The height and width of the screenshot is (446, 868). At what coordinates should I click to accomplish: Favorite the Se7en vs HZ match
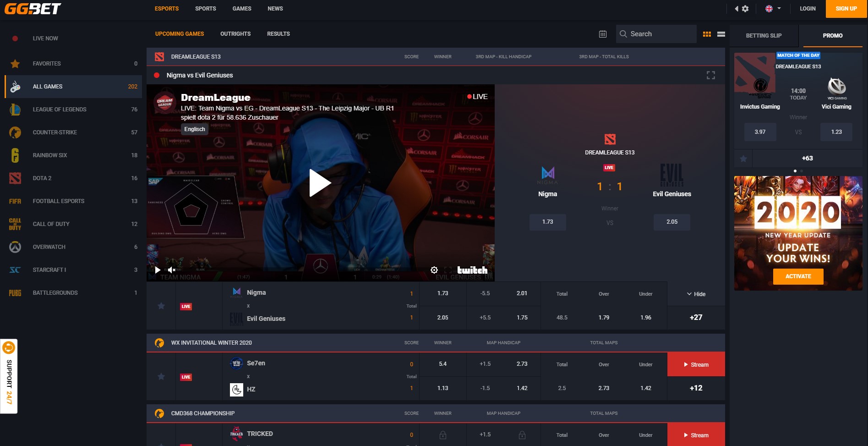[x=161, y=376]
